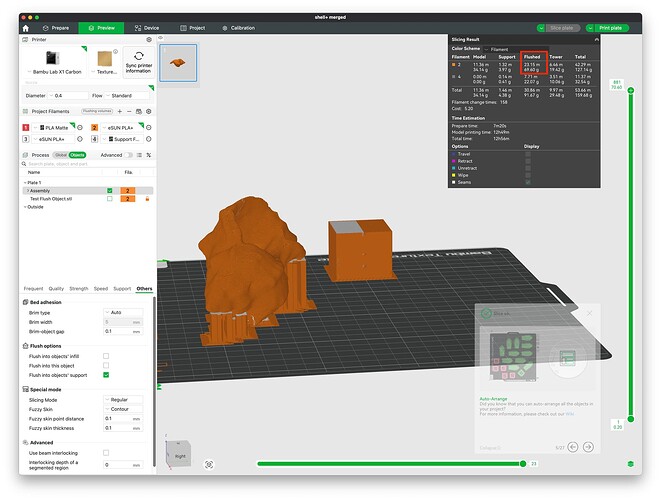Remove a filament with minus icon
Screen dimensions: 660x500
point(129,112)
